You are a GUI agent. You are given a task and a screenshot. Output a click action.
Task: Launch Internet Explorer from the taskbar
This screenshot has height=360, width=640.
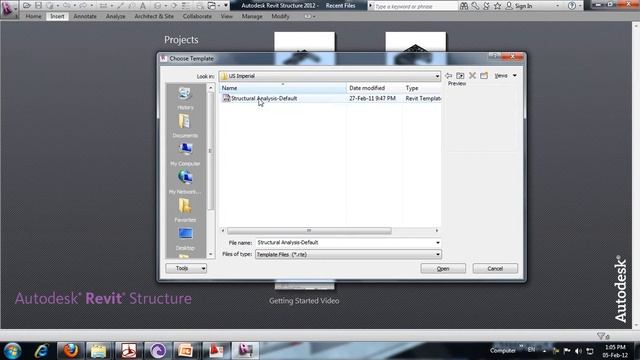point(42,351)
